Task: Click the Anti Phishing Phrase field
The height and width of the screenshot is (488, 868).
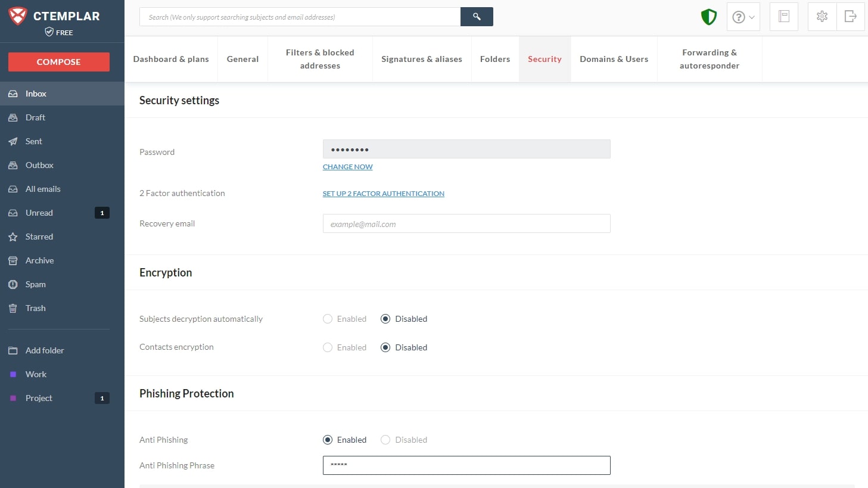Action: point(466,465)
